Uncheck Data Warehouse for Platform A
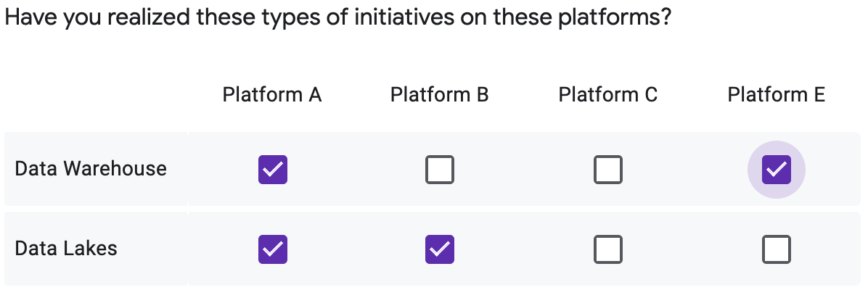868x290 pixels. [273, 170]
